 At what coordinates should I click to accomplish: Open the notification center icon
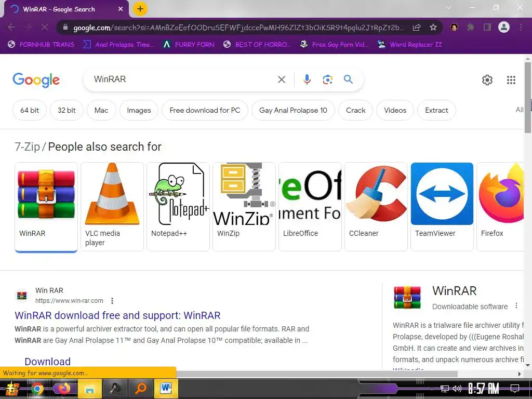[x=515, y=389]
